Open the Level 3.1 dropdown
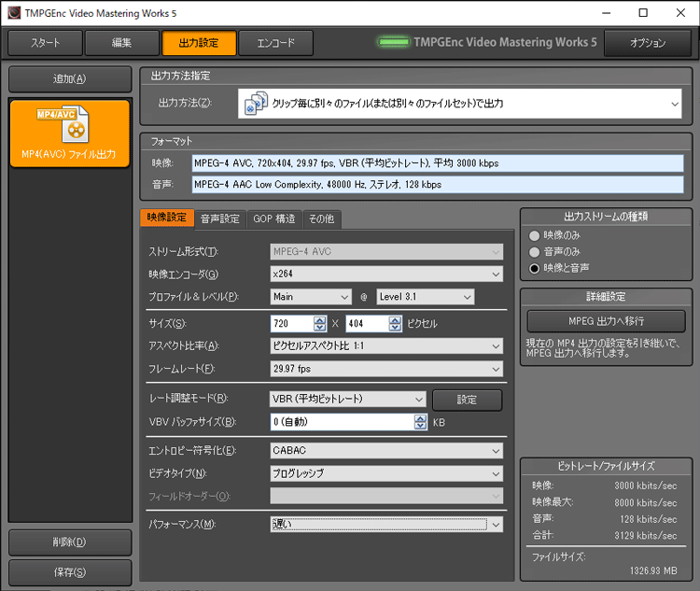 (425, 297)
